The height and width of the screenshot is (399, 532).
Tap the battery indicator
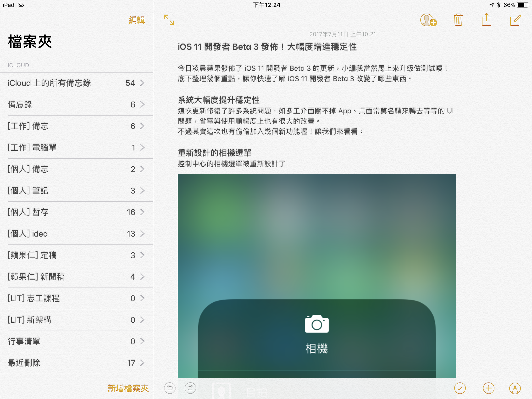click(x=522, y=5)
